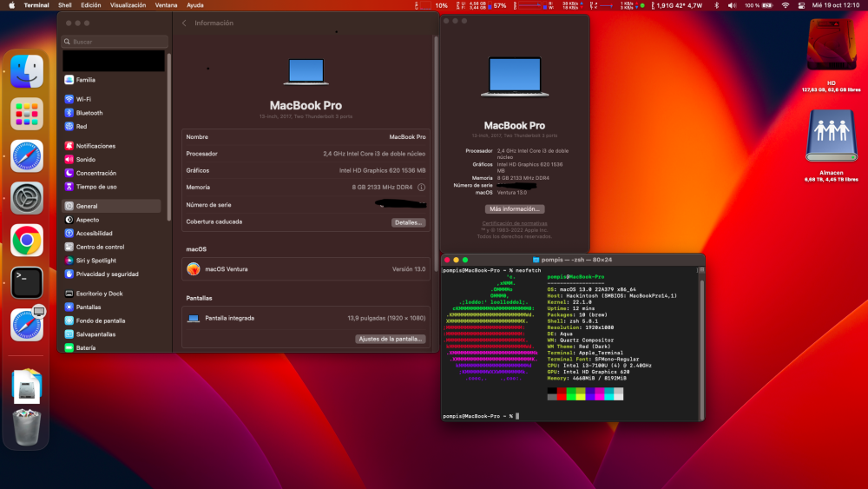Click the Terminal window title bar

(573, 259)
